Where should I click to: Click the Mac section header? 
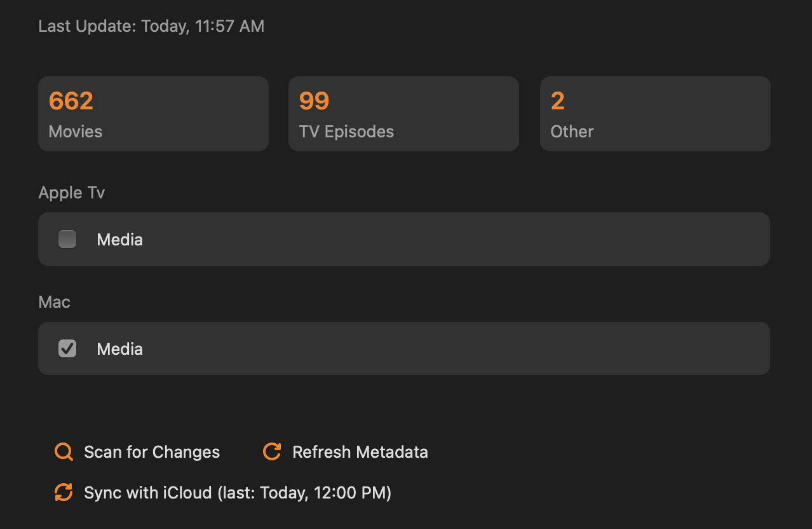pos(54,302)
